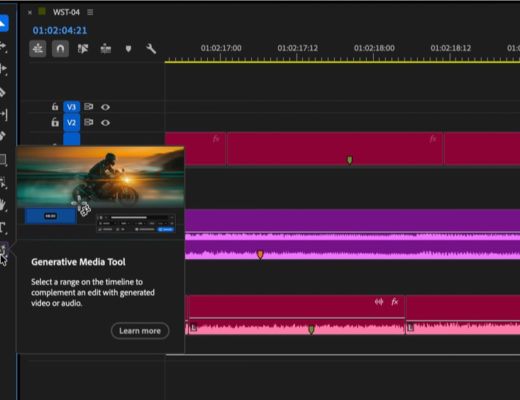Select the WST-04 sequence tab
The image size is (520, 400).
tap(66, 12)
